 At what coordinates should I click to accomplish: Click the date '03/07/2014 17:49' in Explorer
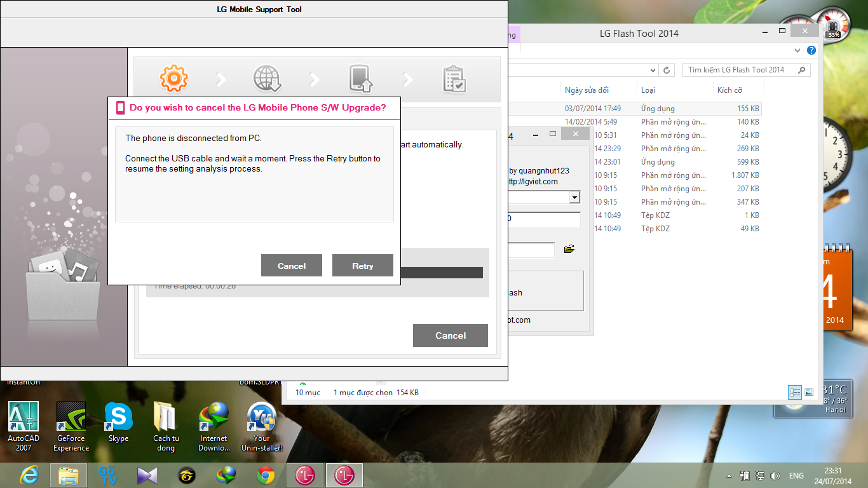593,109
